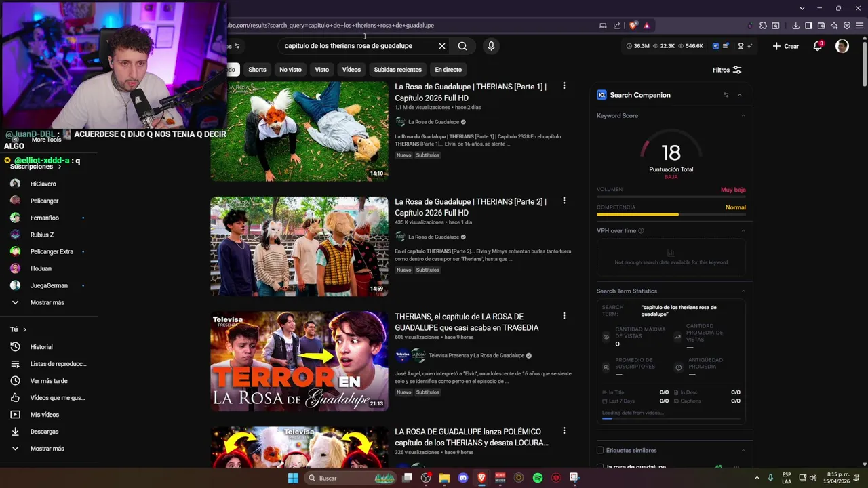
Task: Collapse the VPH over time section
Action: [743, 231]
